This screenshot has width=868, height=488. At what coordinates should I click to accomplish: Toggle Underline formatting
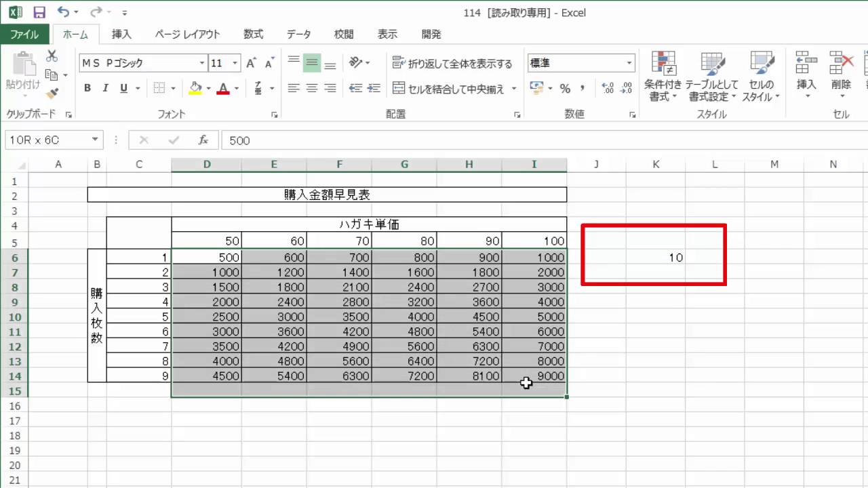click(123, 88)
